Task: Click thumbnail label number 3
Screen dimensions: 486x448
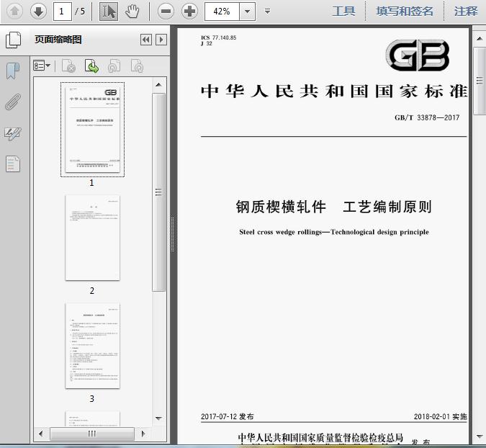Action: coord(91,398)
